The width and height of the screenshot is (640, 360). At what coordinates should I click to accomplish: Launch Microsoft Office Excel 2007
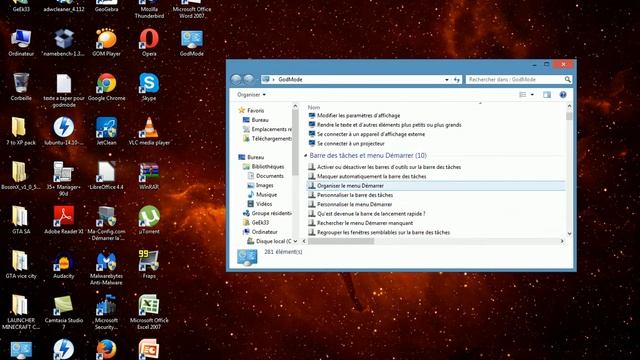[x=149, y=313]
